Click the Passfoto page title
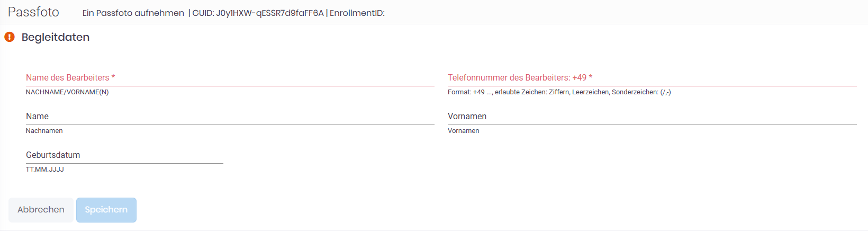 pyautogui.click(x=33, y=12)
